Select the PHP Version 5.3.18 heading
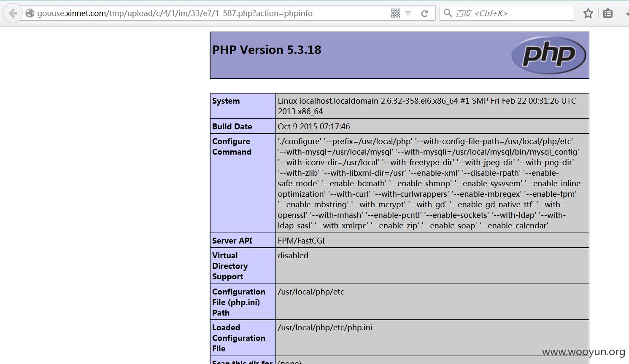 (267, 50)
